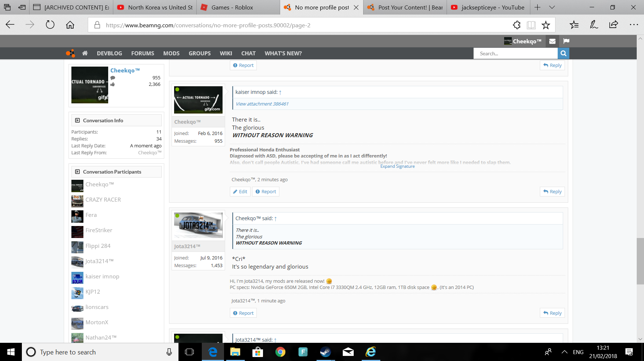Open Edge settings and more menu
The width and height of the screenshot is (644, 361).
click(x=634, y=25)
